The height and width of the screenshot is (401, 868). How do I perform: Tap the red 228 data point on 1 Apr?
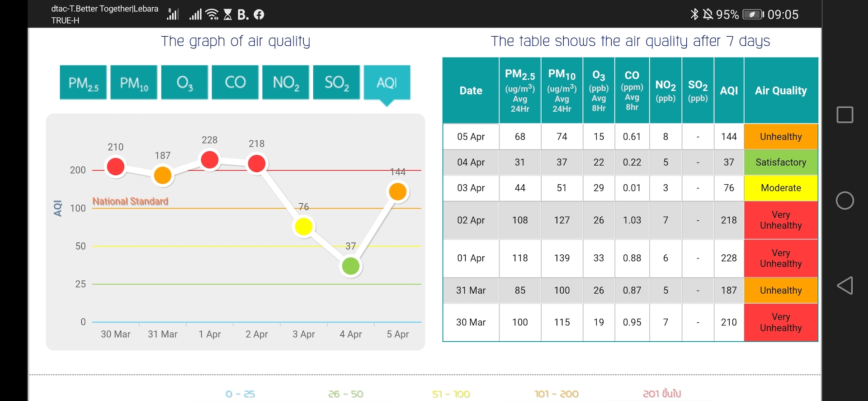point(210,160)
